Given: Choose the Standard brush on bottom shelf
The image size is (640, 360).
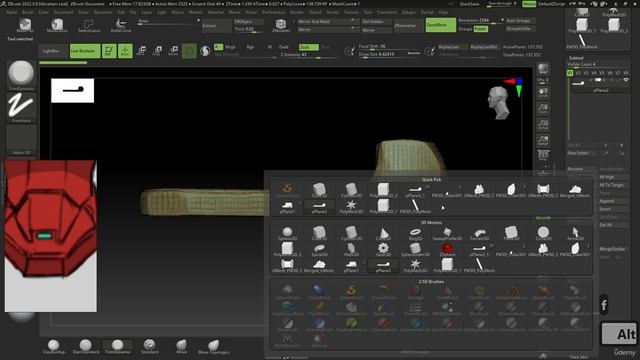Looking at the screenshot, I should pyautogui.click(x=149, y=347).
